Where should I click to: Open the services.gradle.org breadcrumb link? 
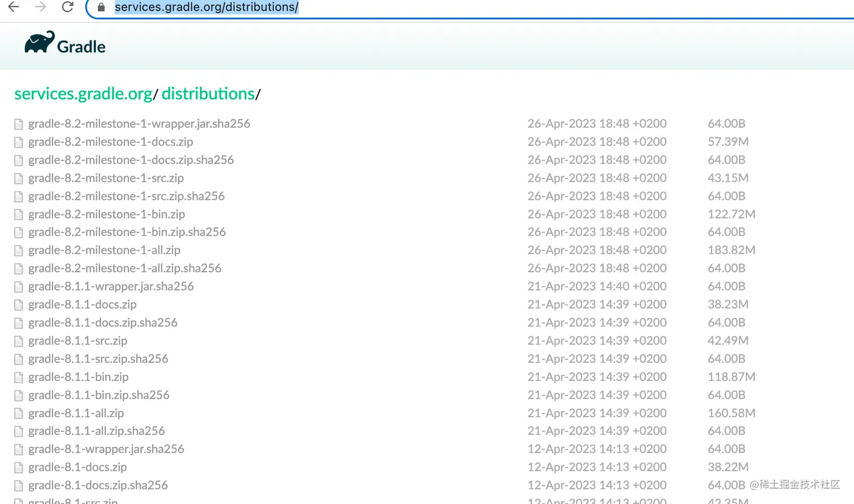pos(84,93)
